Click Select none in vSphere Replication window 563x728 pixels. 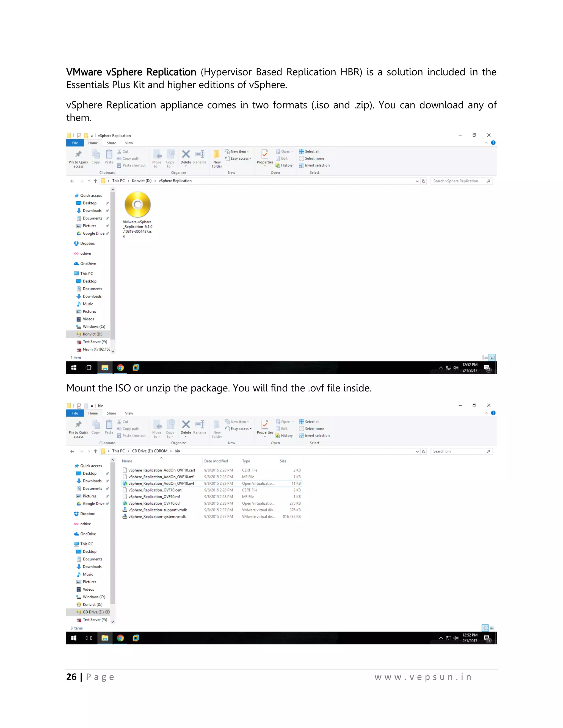pos(311,158)
